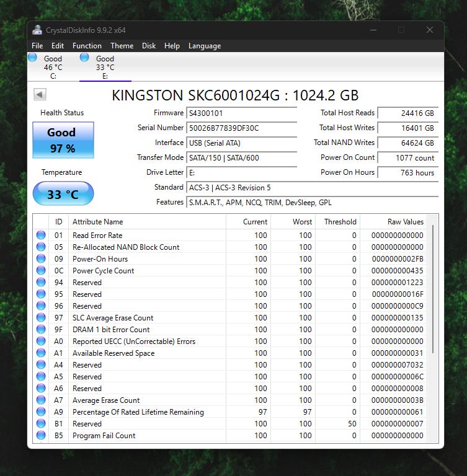The height and width of the screenshot is (476, 467).
Task: Click the Transfer Mode field
Action: pos(241,158)
